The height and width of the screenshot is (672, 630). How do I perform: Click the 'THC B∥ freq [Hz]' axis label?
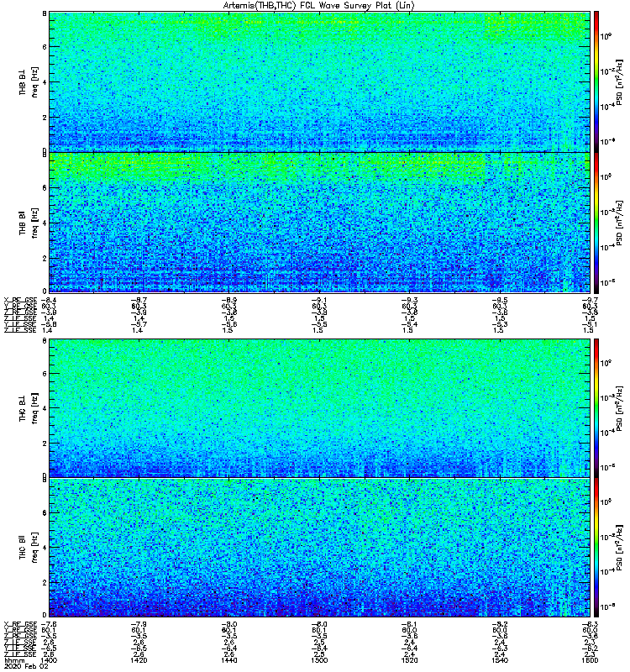point(29,548)
